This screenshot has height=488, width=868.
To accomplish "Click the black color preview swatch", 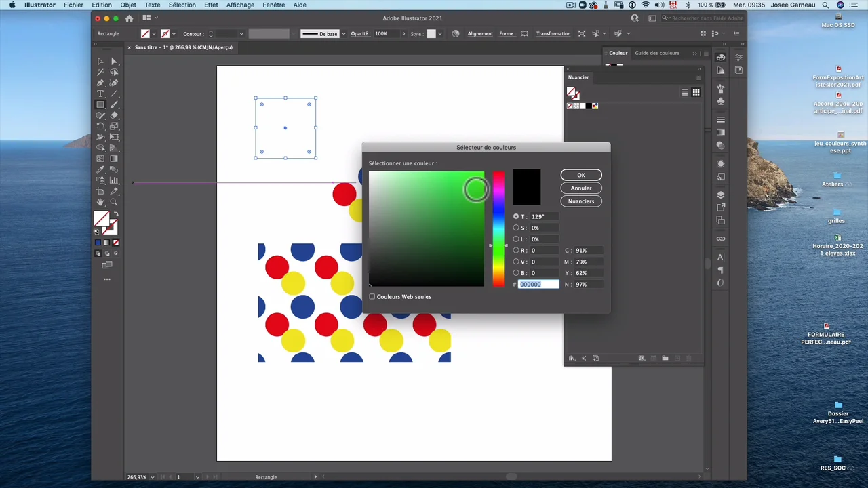I will 526,187.
